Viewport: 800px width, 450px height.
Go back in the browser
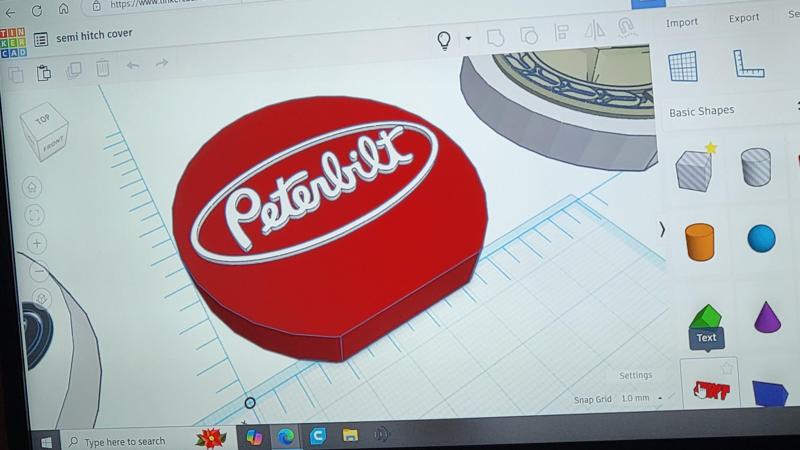click(x=10, y=13)
